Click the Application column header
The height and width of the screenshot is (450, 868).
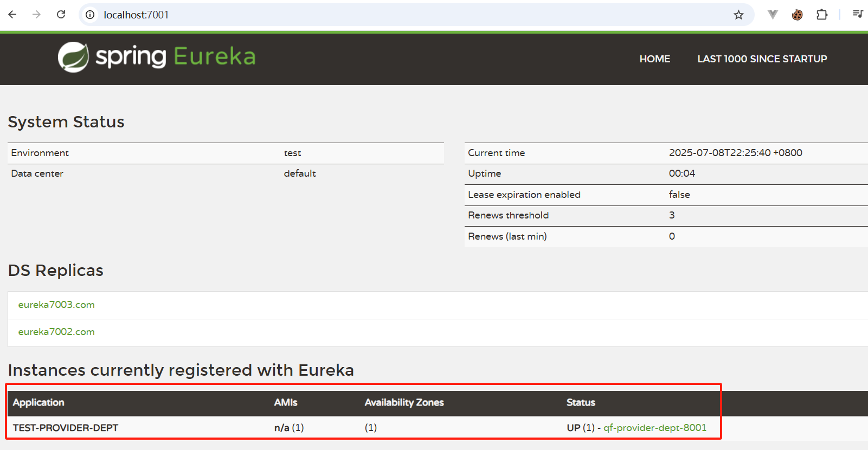[x=38, y=402]
